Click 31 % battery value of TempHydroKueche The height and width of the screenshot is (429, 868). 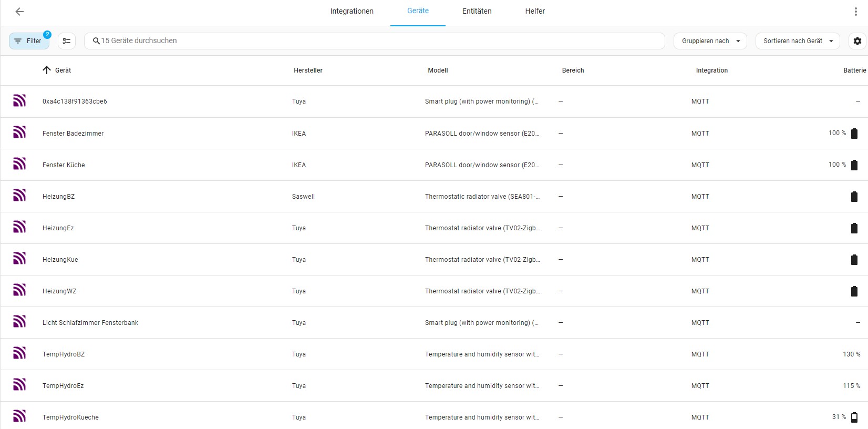[839, 417]
